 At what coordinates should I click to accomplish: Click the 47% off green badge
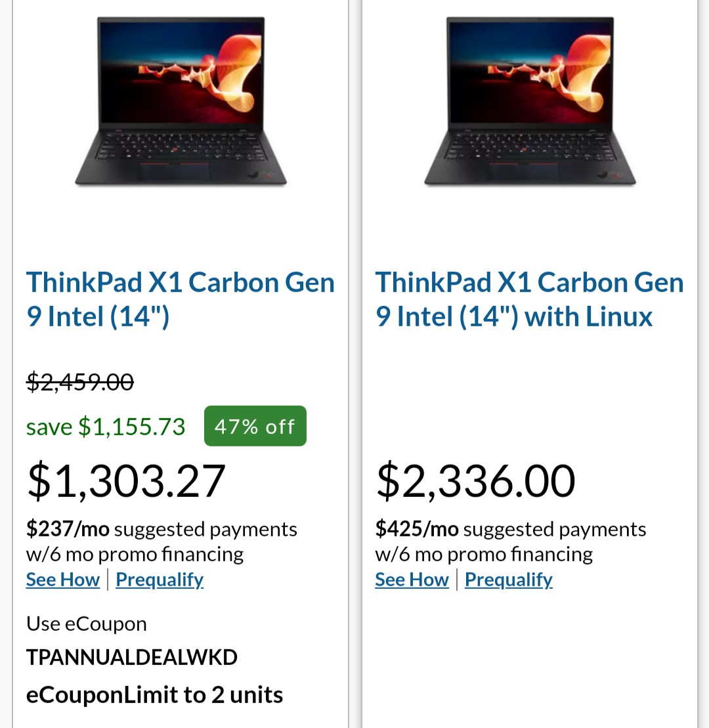pyautogui.click(x=255, y=427)
